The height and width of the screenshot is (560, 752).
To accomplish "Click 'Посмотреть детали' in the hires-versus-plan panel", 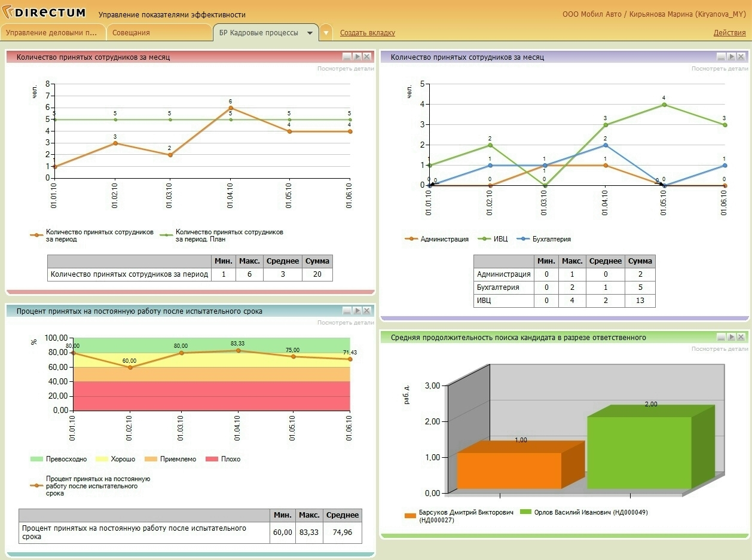I will [346, 69].
